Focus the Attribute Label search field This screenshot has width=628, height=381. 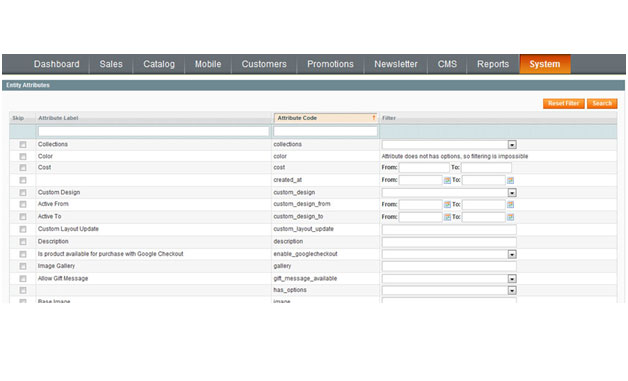pyautogui.click(x=153, y=131)
